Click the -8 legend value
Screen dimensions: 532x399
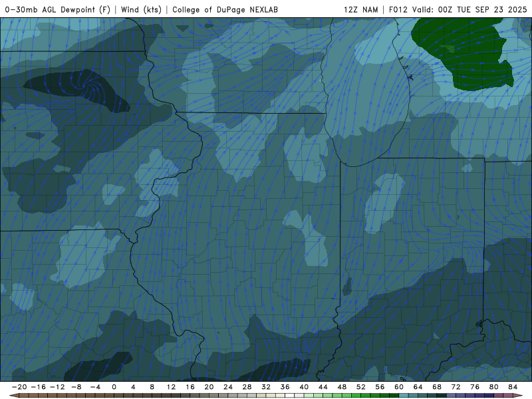pyautogui.click(x=76, y=387)
